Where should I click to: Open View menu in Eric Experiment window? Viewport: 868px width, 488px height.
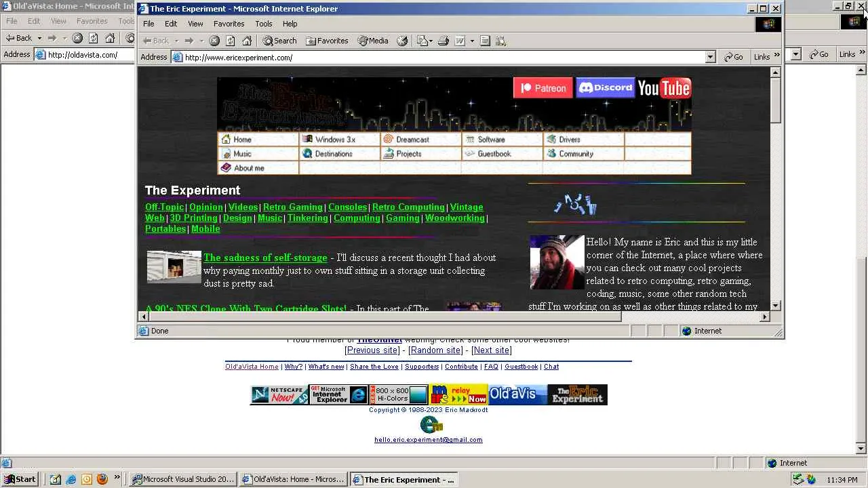point(195,24)
